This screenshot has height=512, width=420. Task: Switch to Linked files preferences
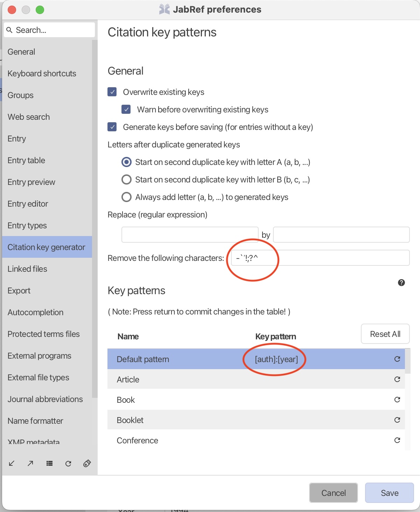click(x=27, y=269)
